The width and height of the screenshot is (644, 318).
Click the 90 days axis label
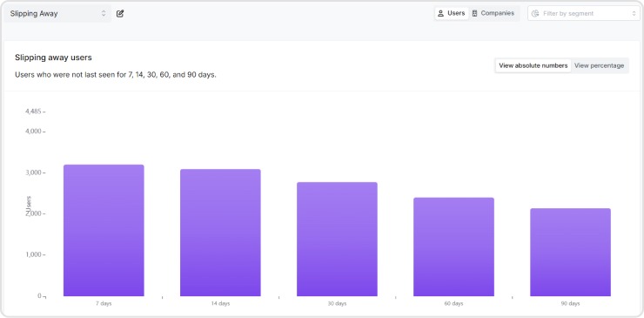(570, 303)
